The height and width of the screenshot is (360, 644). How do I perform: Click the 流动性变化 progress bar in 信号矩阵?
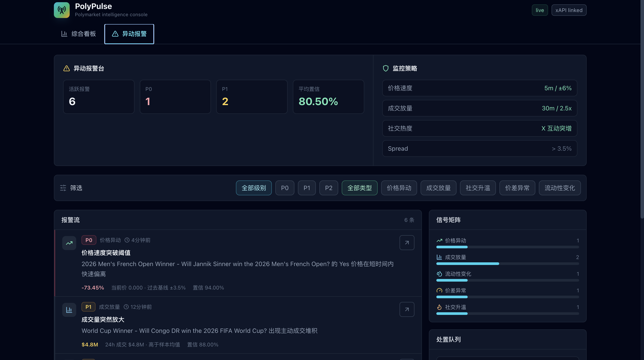508,281
